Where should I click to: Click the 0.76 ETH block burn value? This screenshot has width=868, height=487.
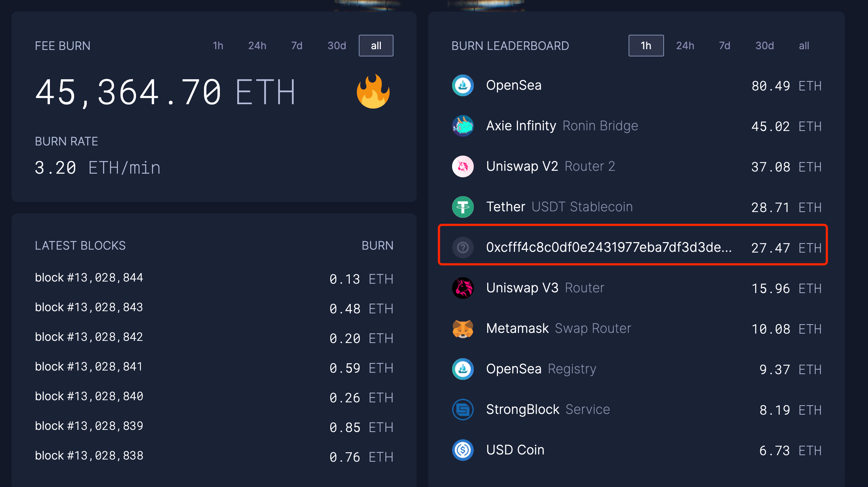point(361,457)
